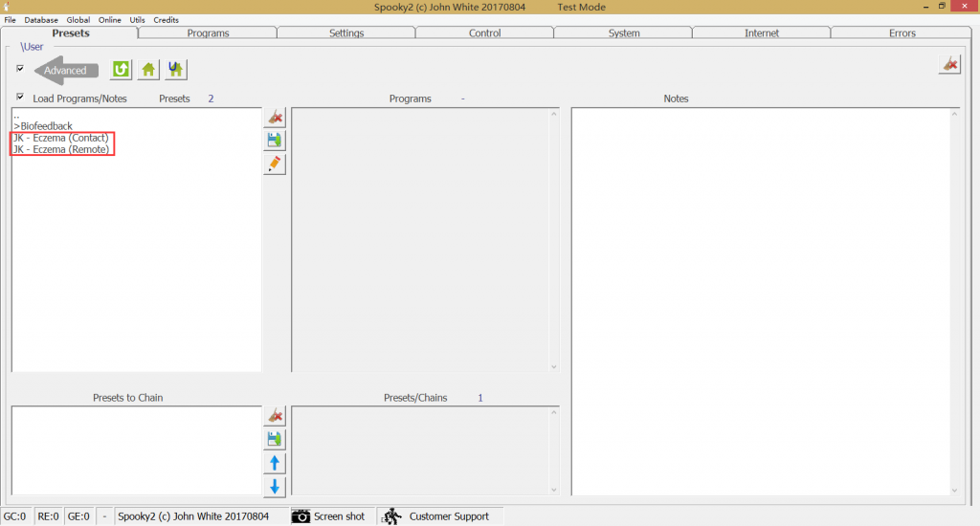Open the Biofeedback folder in presets list
The width and height of the screenshot is (980, 526).
pos(43,126)
